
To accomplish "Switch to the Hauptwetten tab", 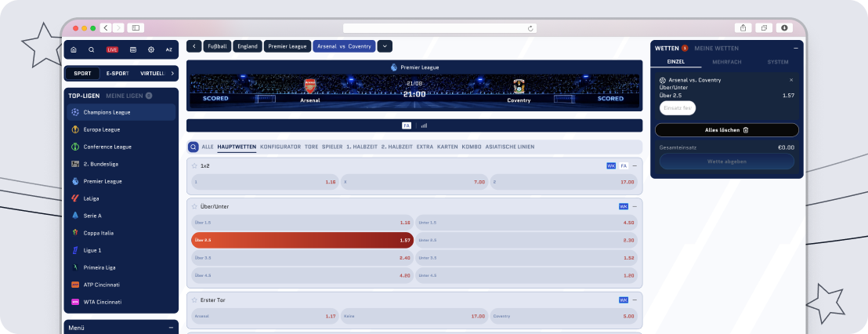I will [x=237, y=147].
